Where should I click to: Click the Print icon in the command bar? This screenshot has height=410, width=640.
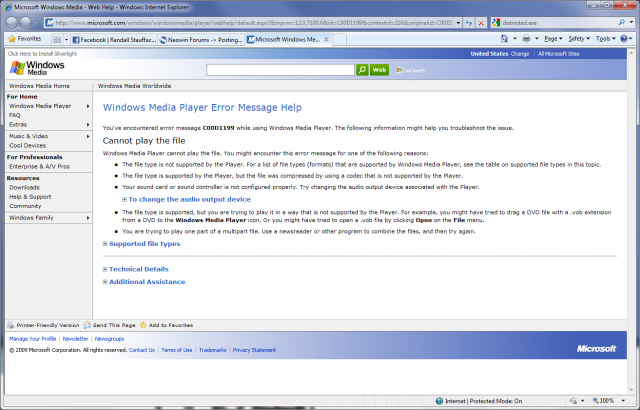(x=527, y=39)
